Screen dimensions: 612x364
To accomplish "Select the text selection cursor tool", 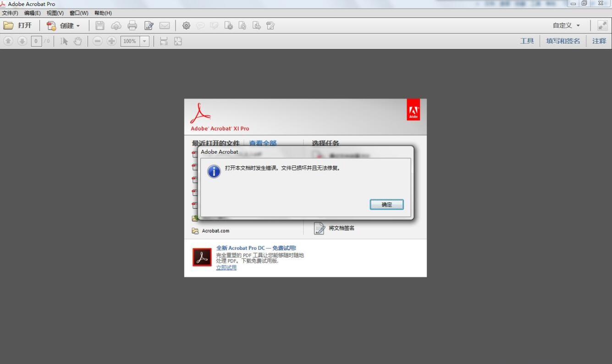I will tap(64, 41).
